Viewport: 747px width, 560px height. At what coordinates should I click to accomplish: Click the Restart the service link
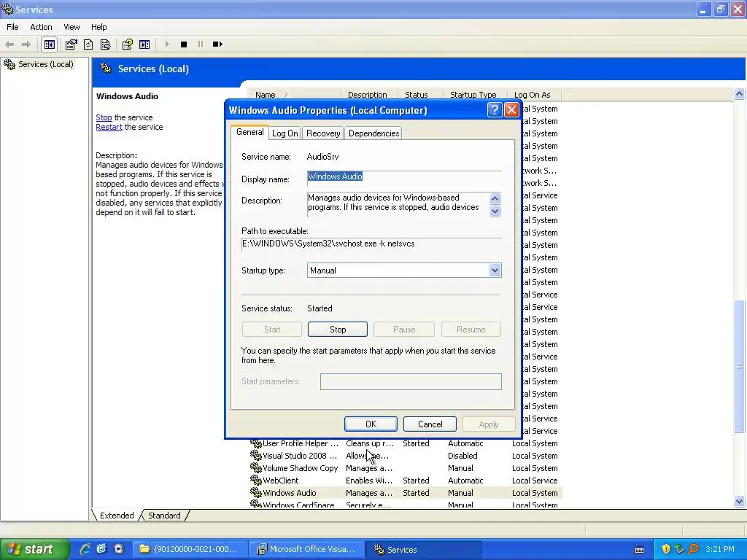(x=109, y=127)
